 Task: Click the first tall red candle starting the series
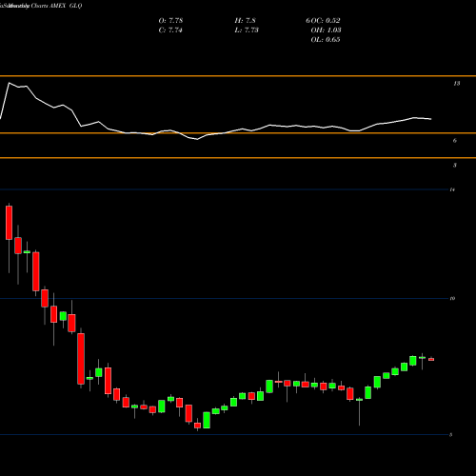click(9, 222)
